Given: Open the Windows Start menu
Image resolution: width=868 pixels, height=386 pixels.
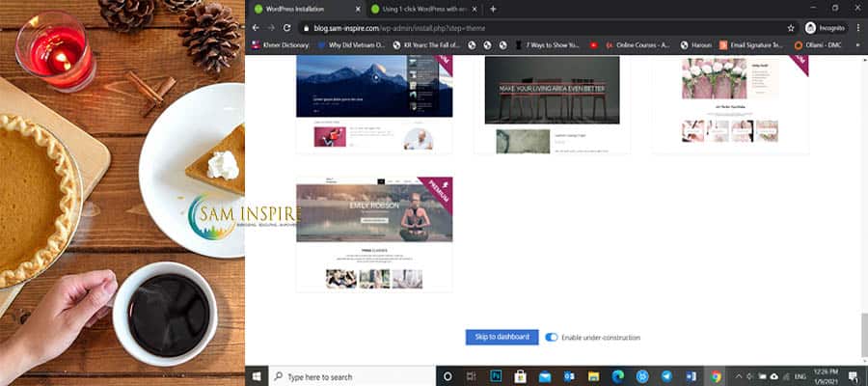Looking at the screenshot, I should [257, 376].
